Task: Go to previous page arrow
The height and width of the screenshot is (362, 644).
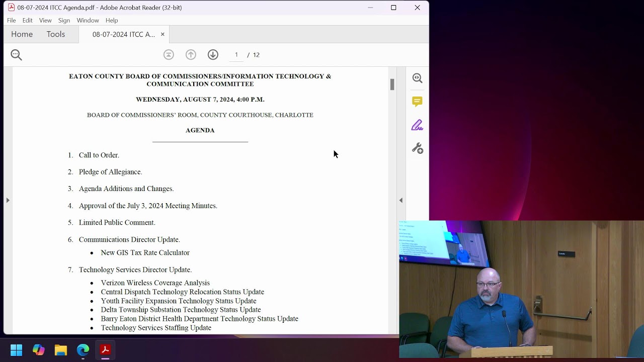Action: click(x=191, y=55)
